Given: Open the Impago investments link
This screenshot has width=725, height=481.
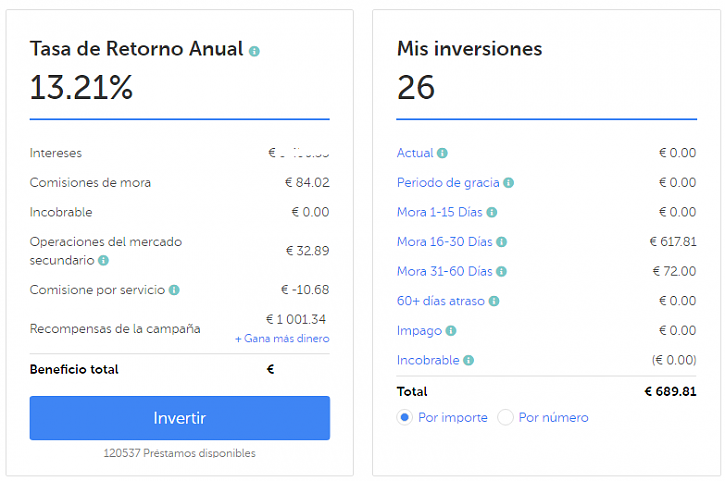Looking at the screenshot, I should click(419, 331).
